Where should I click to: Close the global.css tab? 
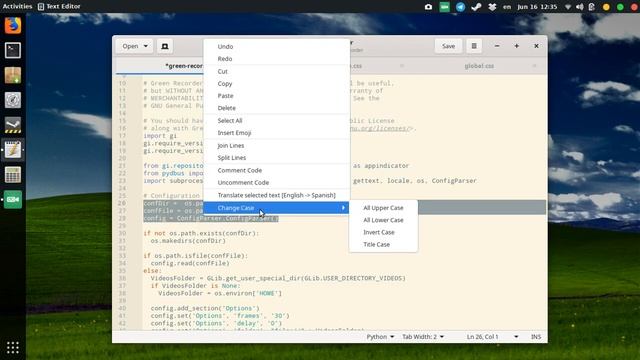coord(534,66)
